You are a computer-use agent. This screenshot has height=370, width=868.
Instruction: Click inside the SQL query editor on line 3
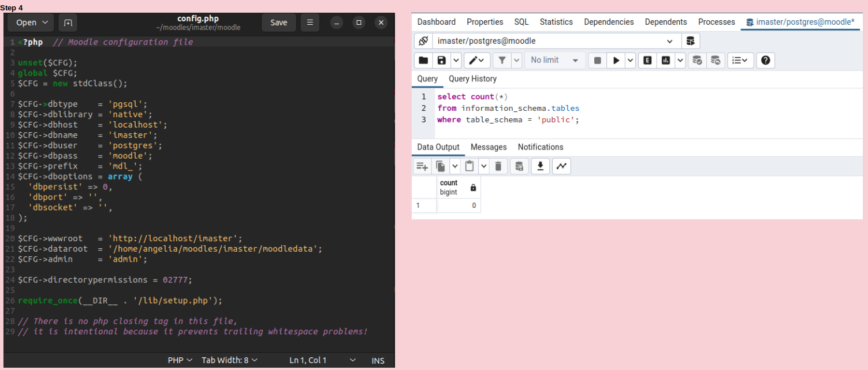(x=508, y=119)
